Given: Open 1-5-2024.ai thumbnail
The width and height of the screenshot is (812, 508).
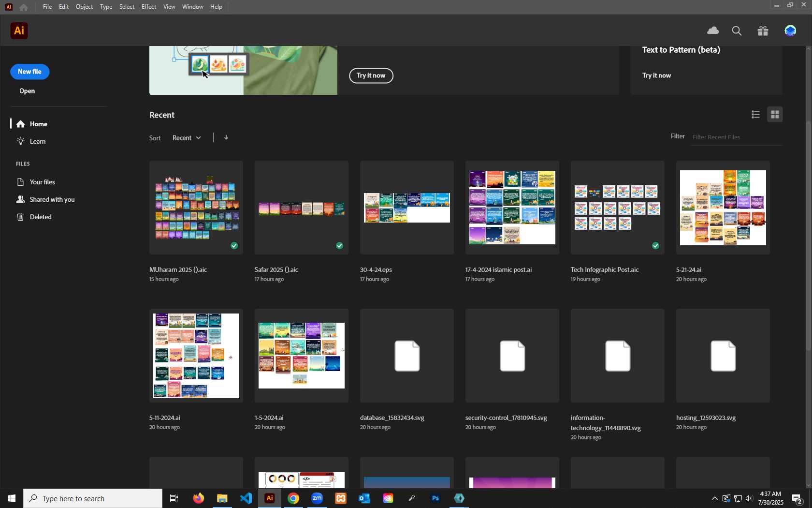Looking at the screenshot, I should point(302,356).
